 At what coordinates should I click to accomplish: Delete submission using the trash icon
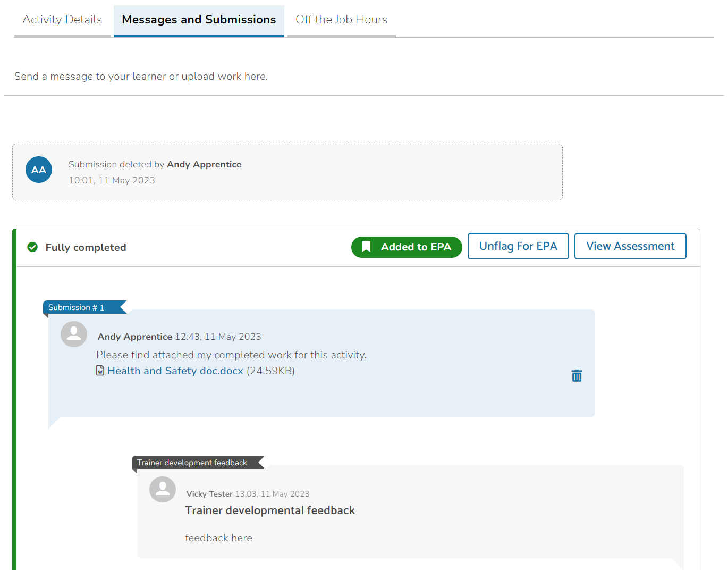pyautogui.click(x=577, y=376)
